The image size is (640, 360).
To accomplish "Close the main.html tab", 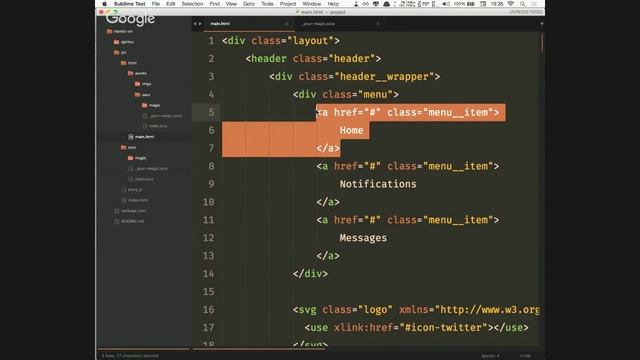I will [287, 24].
